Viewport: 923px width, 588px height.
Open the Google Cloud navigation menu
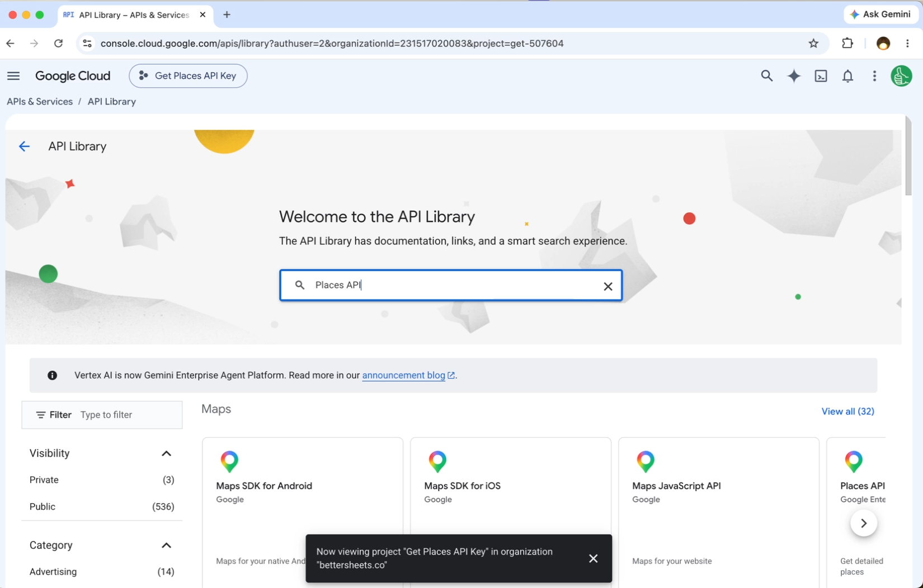point(13,76)
